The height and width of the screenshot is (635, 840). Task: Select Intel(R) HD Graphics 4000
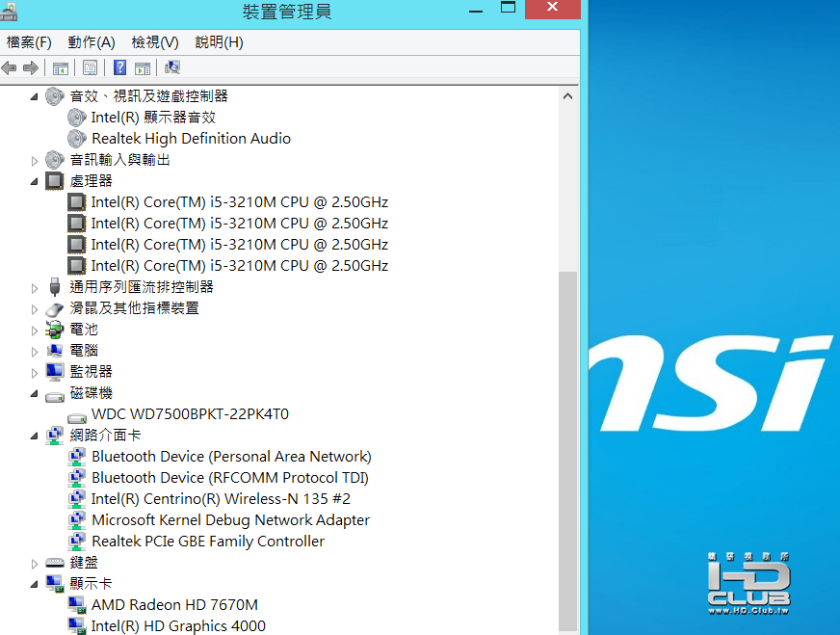tap(178, 626)
